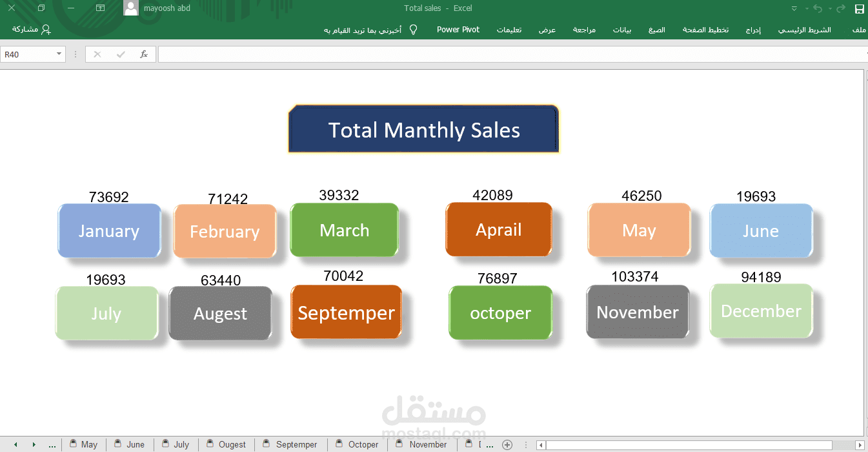Image resolution: width=868 pixels, height=452 pixels.
Task: Click the horizontal scrollbar left arrow
Action: pyautogui.click(x=541, y=445)
